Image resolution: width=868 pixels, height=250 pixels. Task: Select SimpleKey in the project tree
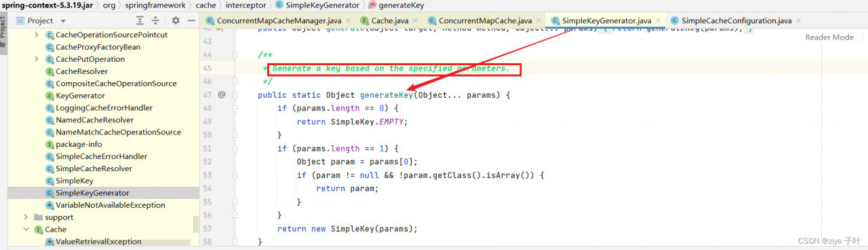pos(75,181)
